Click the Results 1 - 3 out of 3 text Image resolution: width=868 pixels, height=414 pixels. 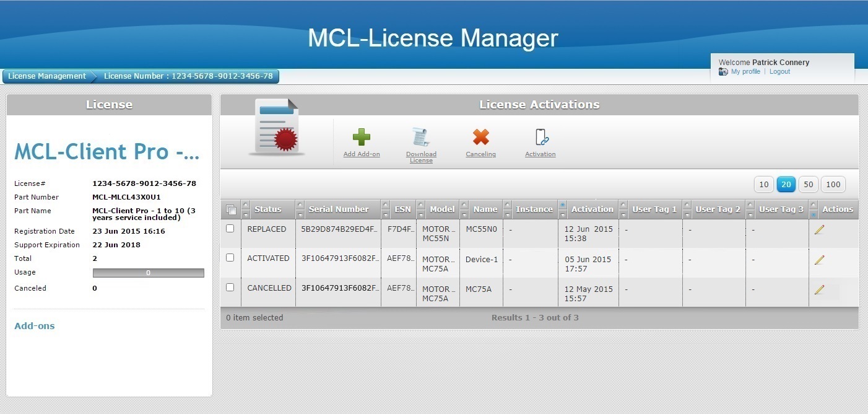pos(535,318)
